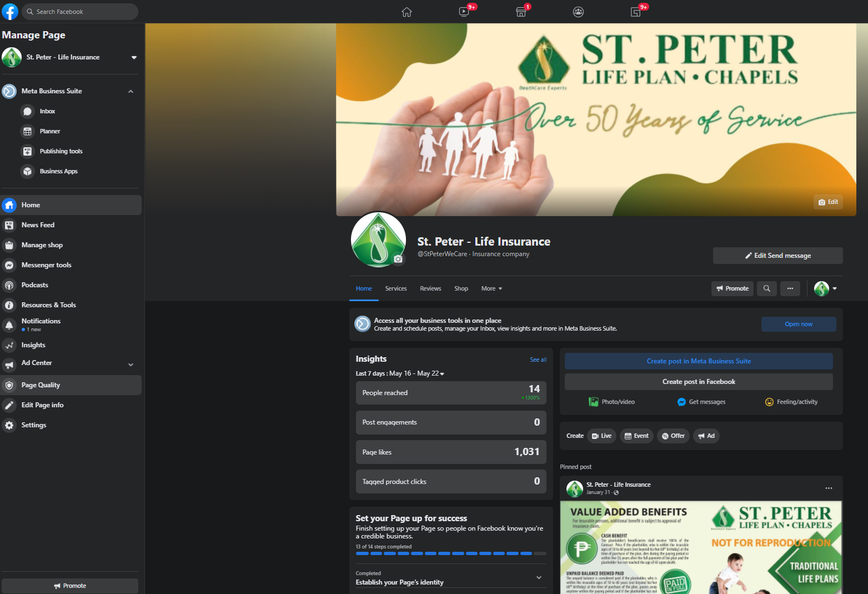Click Feeling/activity option
Screen dimensions: 868x594
tap(791, 402)
